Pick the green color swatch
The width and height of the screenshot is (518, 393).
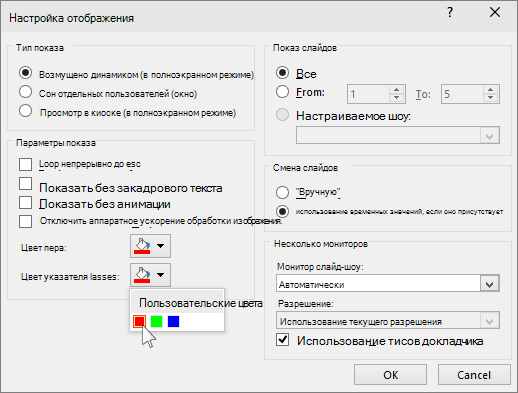pyautogui.click(x=156, y=321)
